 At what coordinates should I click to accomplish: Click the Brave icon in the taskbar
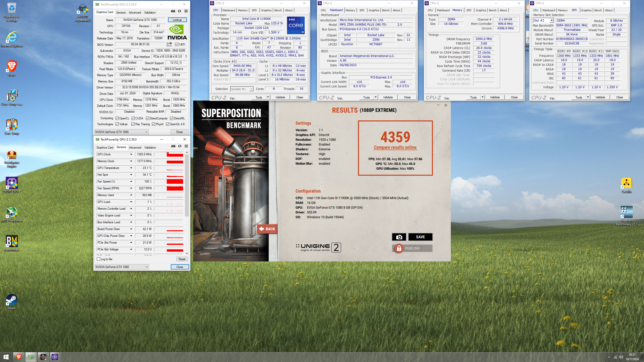point(19,357)
